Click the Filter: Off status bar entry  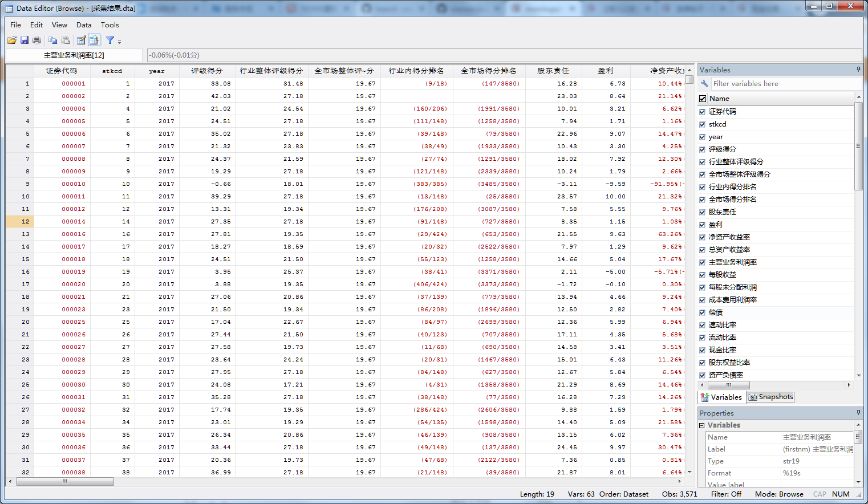[x=726, y=494]
